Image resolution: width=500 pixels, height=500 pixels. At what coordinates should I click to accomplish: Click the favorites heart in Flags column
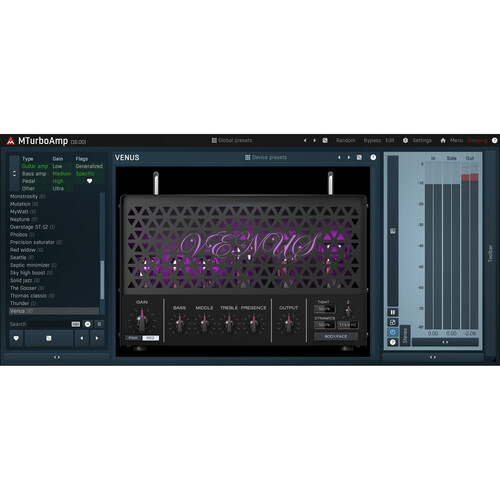pos(89,181)
